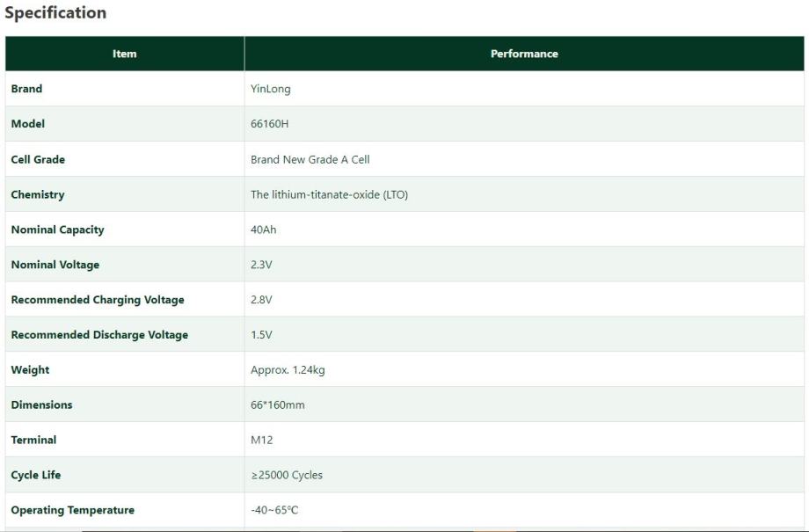The width and height of the screenshot is (809, 532).
Task: Click the Recommended Discharge Voltage label
Action: point(99,335)
